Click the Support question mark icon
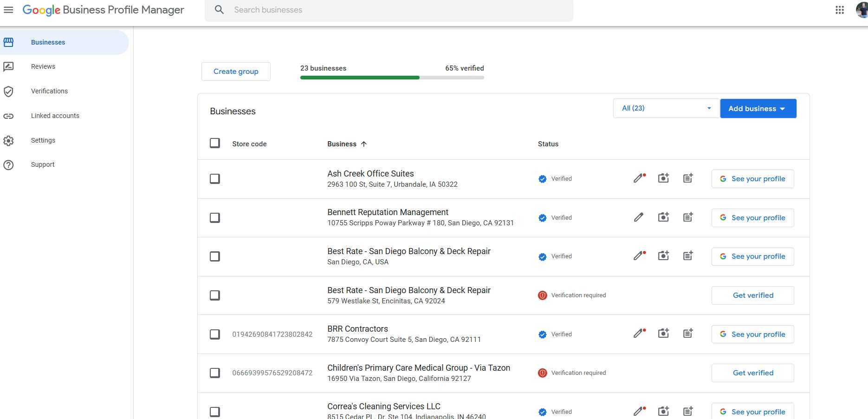The width and height of the screenshot is (868, 419). [8, 165]
